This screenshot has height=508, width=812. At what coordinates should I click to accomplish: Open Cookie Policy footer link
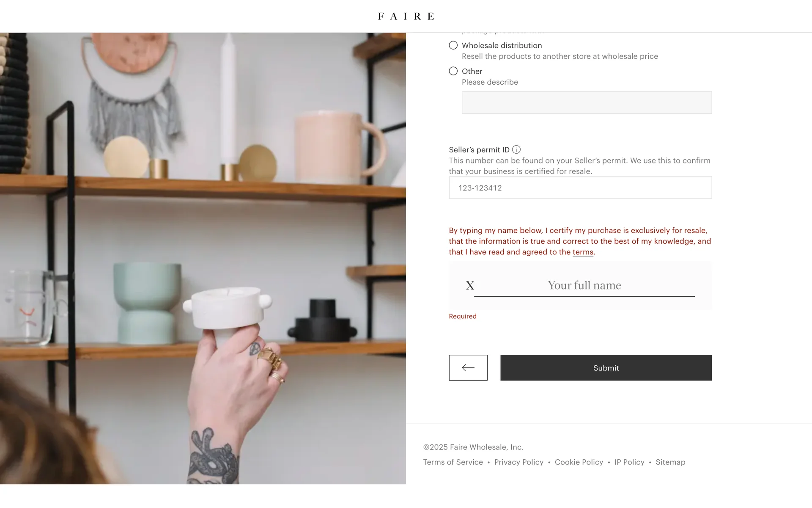[x=579, y=462]
